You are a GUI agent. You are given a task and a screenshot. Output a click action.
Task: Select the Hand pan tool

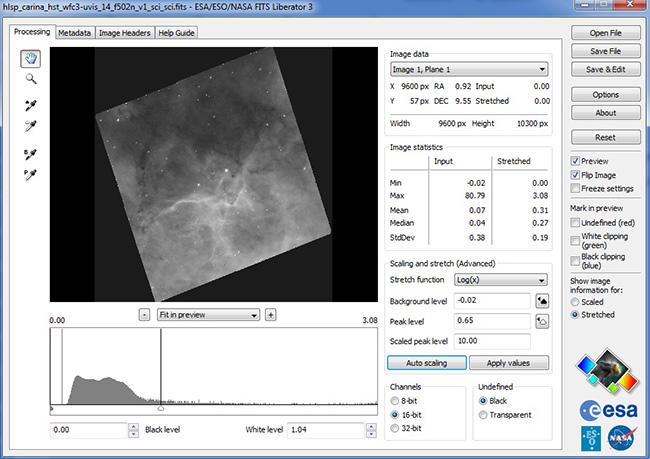point(31,58)
